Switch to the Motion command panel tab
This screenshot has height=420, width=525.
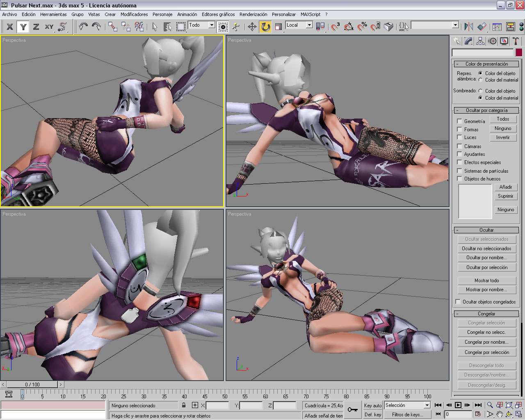click(x=492, y=41)
